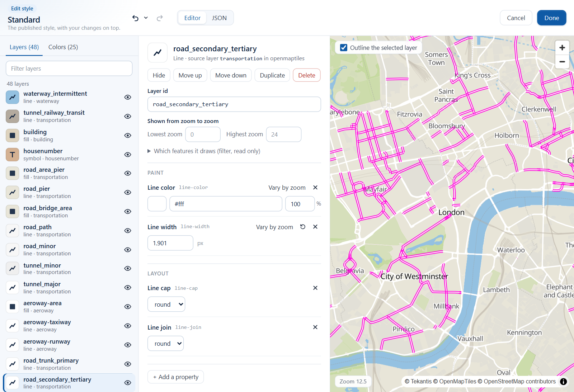Zoom out on the map
Viewport: 574px width, 392px height.
pyautogui.click(x=562, y=62)
